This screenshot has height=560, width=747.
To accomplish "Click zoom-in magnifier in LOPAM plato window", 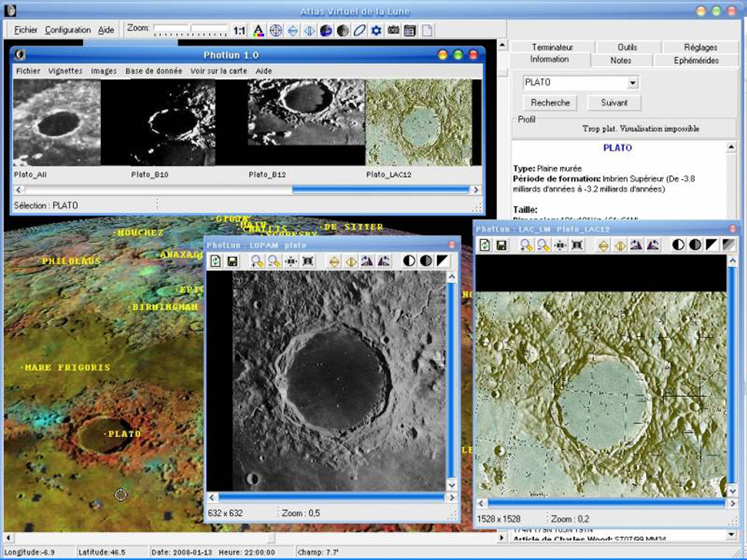I will click(x=257, y=262).
